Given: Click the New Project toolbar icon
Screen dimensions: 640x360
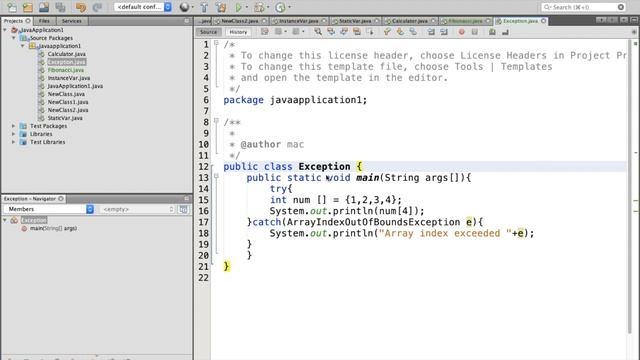Looking at the screenshot, I should pos(28,7).
